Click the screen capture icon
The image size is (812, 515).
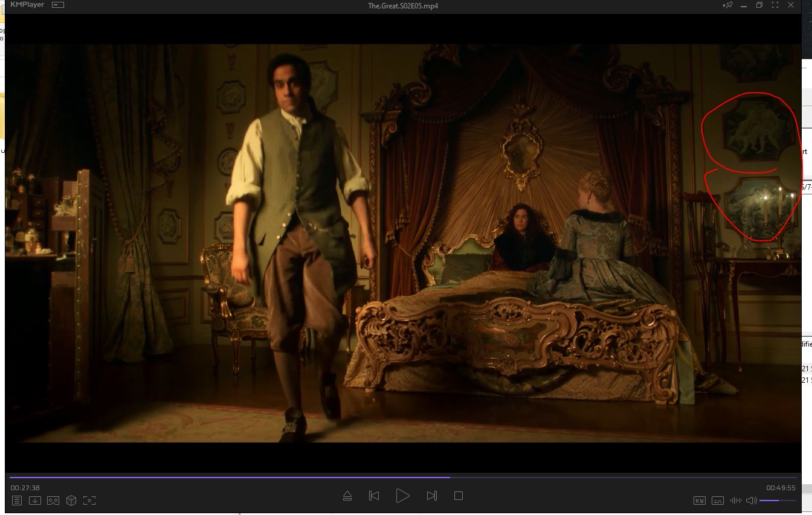[x=89, y=501]
